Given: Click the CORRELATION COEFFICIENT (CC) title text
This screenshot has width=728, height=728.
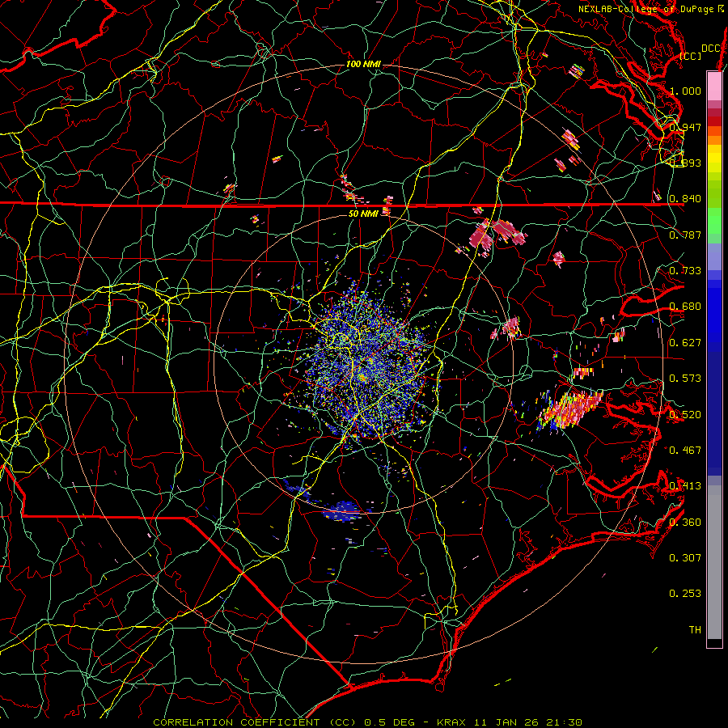Looking at the screenshot, I should point(255,722).
